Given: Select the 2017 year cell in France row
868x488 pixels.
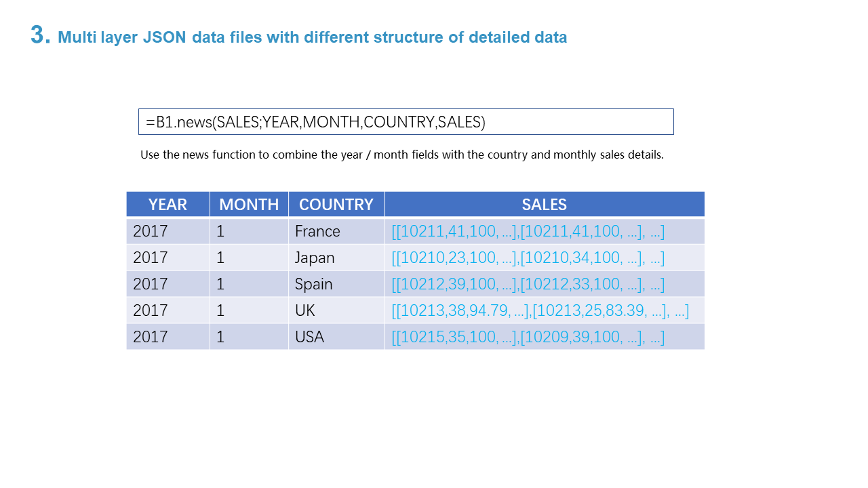Looking at the screenshot, I should click(151, 231).
